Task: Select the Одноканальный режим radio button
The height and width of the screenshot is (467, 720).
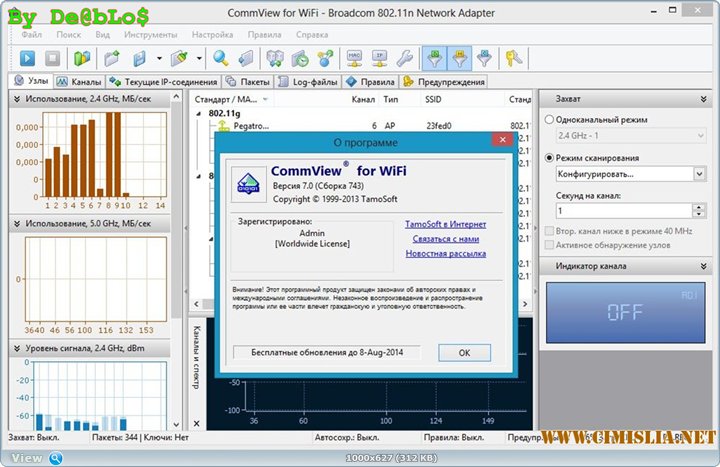Action: click(x=549, y=119)
